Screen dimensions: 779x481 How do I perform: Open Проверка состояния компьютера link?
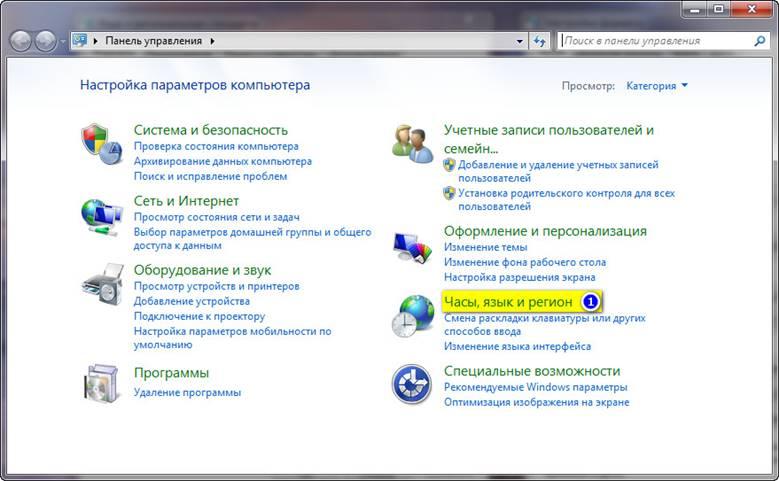tap(216, 146)
